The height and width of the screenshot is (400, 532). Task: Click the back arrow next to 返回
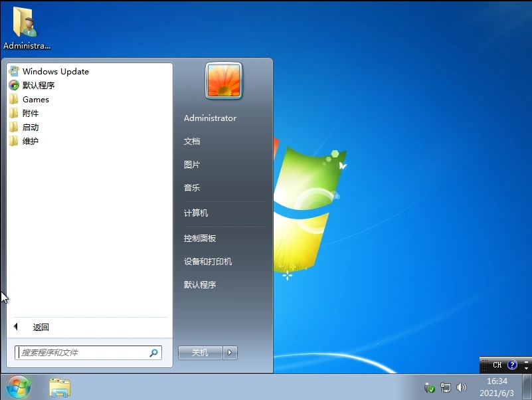click(x=15, y=327)
